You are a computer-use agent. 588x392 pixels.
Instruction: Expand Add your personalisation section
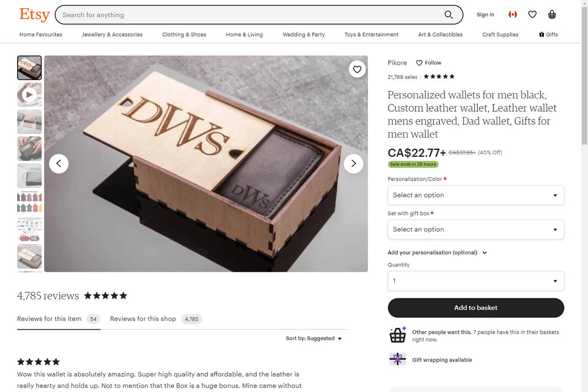(x=438, y=253)
